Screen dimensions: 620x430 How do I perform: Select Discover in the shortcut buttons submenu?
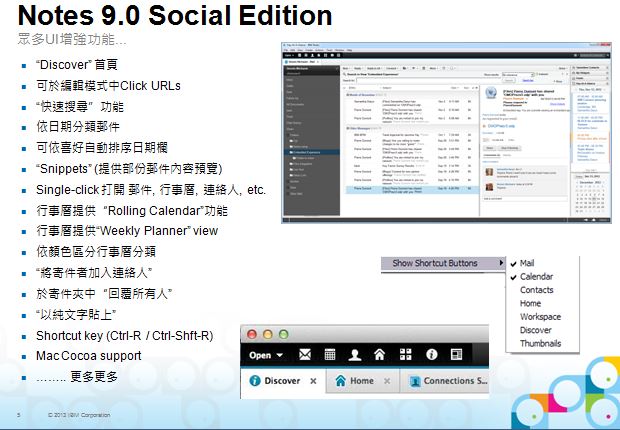coord(535,330)
